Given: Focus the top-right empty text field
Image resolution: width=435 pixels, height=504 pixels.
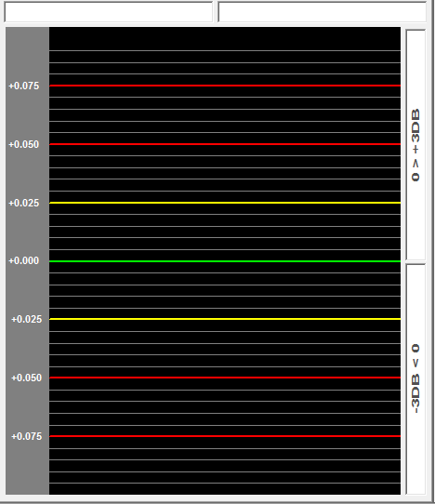Looking at the screenshot, I should tap(323, 12).
